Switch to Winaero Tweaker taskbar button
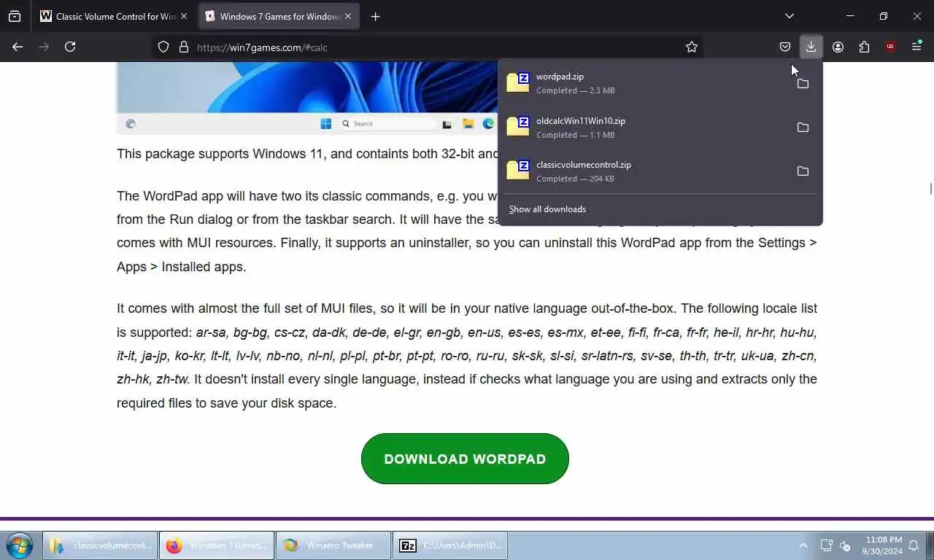The image size is (934, 560). coord(333,545)
